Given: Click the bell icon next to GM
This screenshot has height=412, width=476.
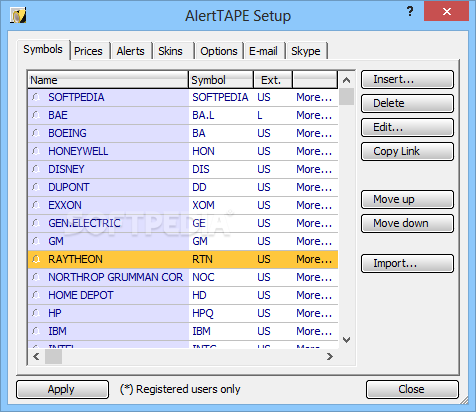Looking at the screenshot, I should [36, 241].
